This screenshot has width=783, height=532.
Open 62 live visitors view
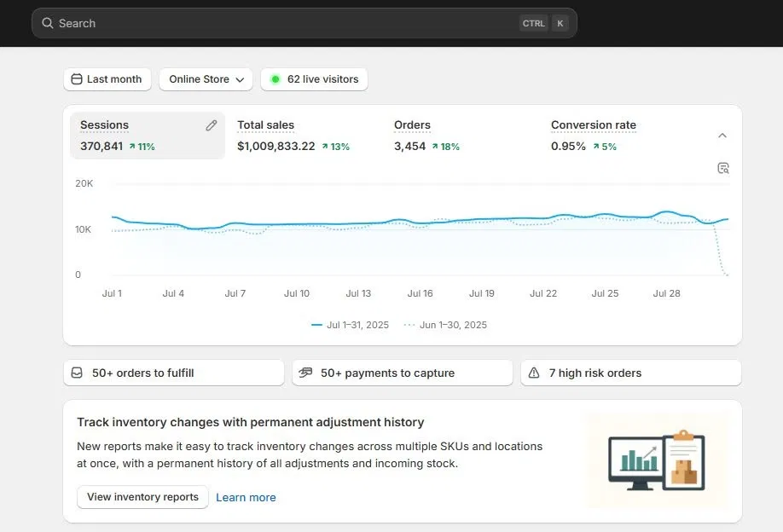314,79
